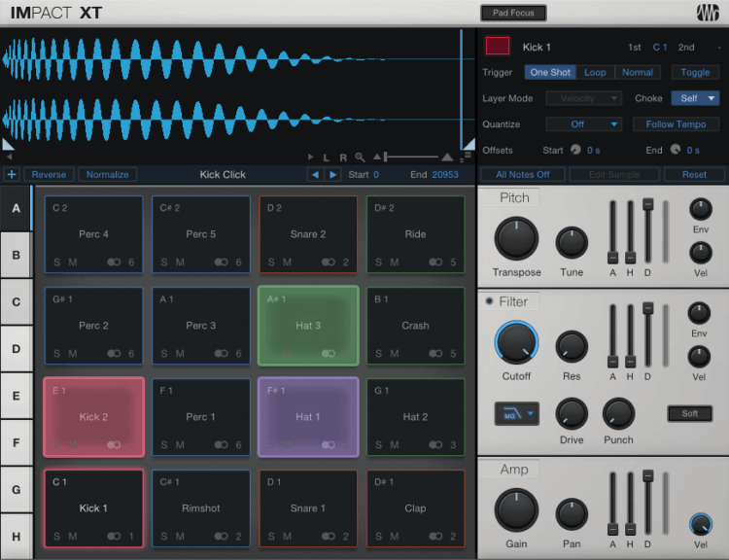Click the Pitch Tune knob

(572, 242)
